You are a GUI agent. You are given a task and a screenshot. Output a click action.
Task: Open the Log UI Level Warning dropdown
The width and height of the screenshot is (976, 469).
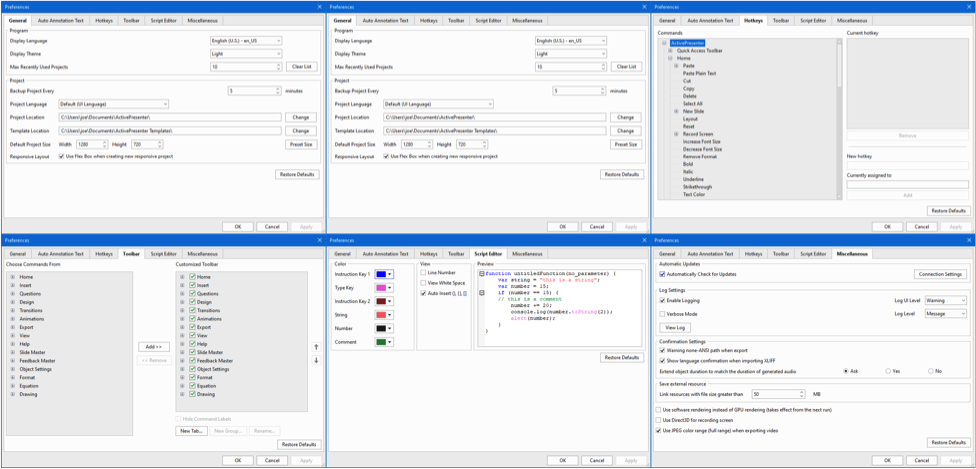click(x=944, y=300)
